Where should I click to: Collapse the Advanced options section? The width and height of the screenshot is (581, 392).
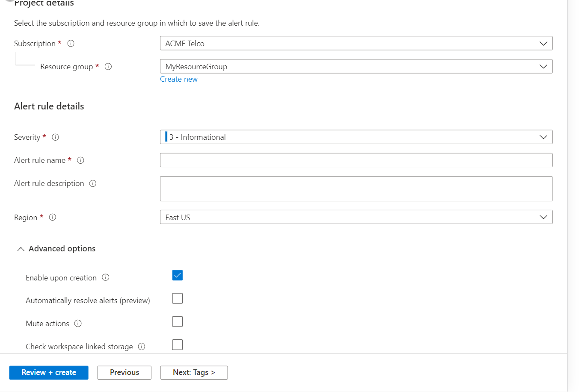click(21, 249)
